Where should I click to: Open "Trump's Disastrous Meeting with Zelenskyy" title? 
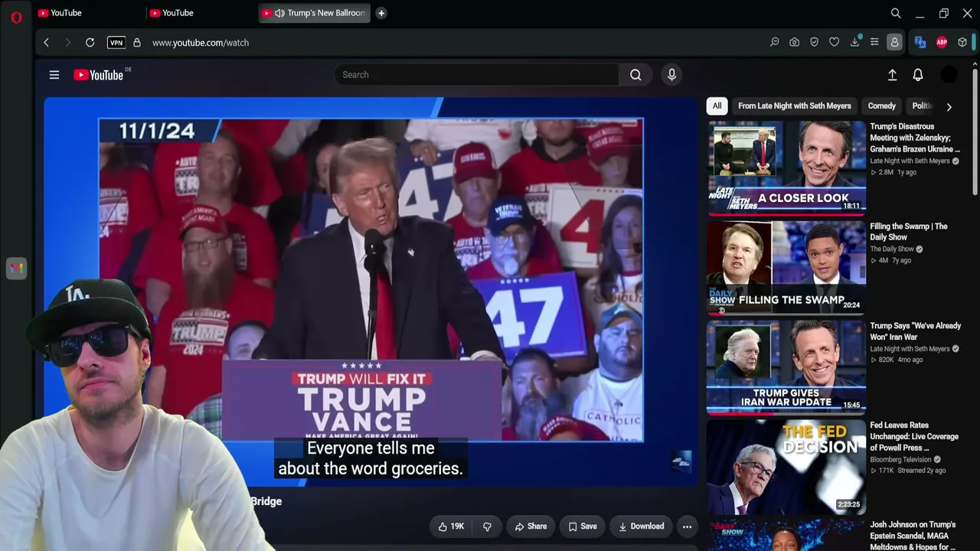[915, 138]
